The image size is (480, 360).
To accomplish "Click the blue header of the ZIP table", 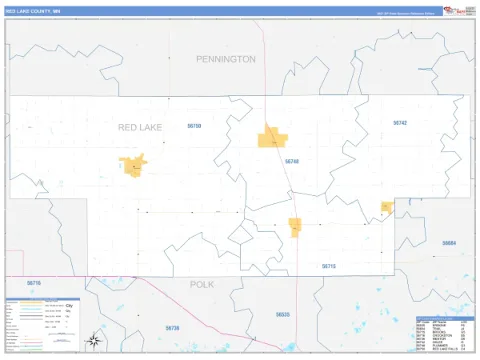I will click(445, 318).
